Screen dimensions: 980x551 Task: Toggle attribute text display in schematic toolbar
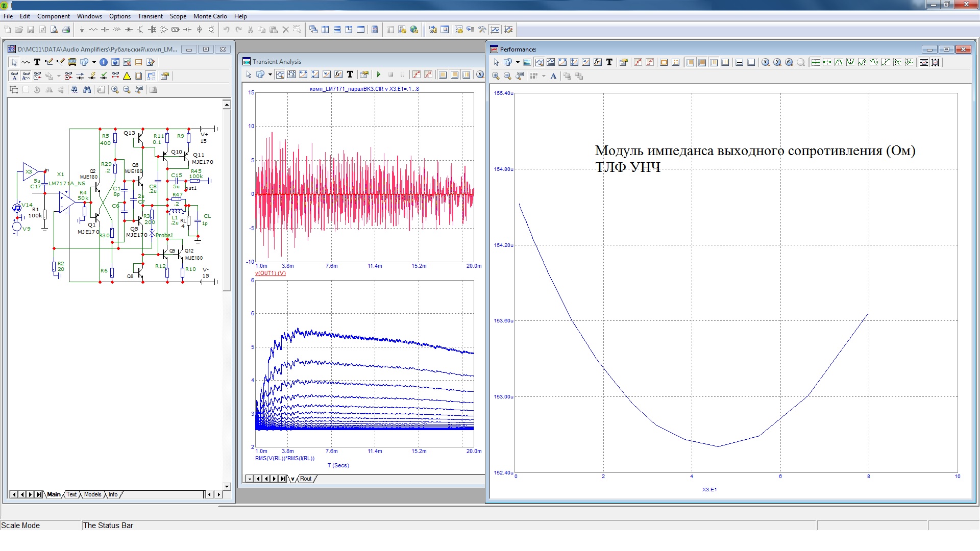pos(14,76)
